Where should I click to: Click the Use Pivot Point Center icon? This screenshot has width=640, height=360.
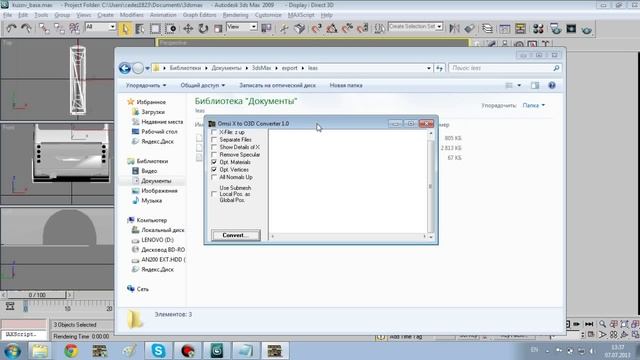coord(267,28)
